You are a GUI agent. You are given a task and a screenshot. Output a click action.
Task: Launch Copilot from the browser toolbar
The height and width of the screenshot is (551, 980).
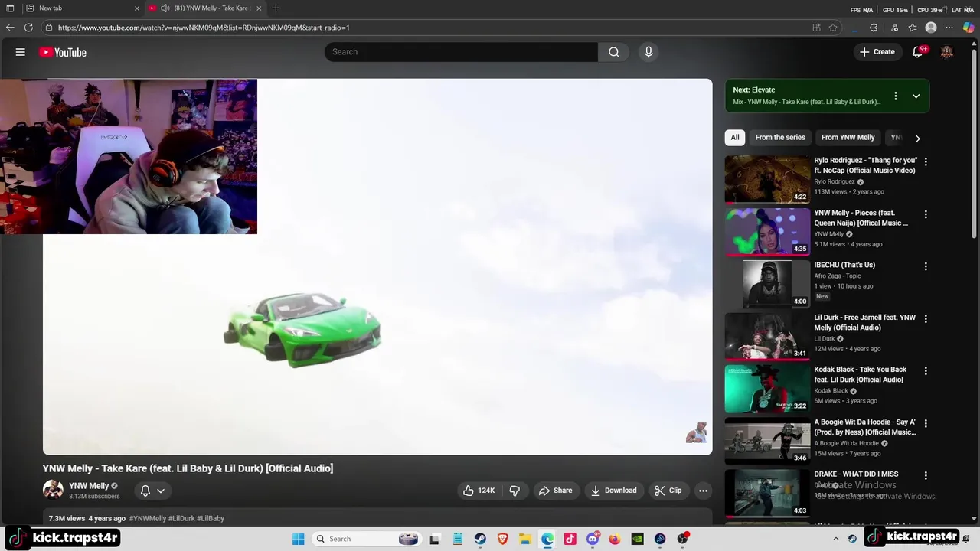969,28
